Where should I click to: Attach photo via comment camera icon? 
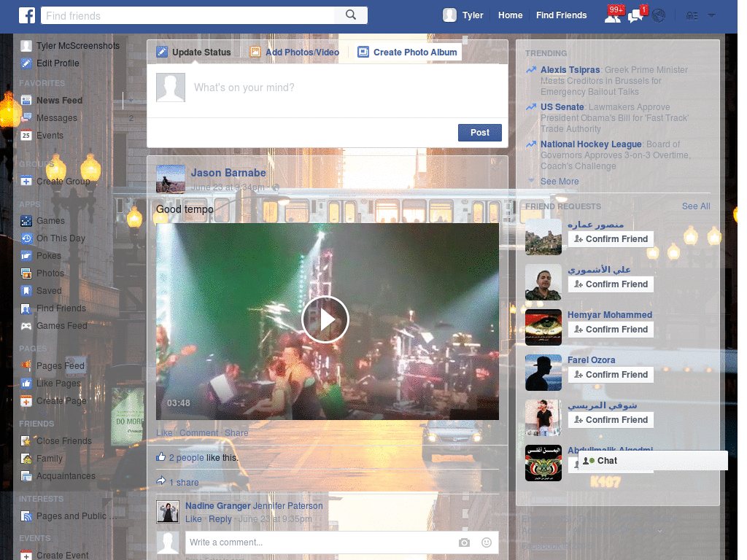coord(464,542)
